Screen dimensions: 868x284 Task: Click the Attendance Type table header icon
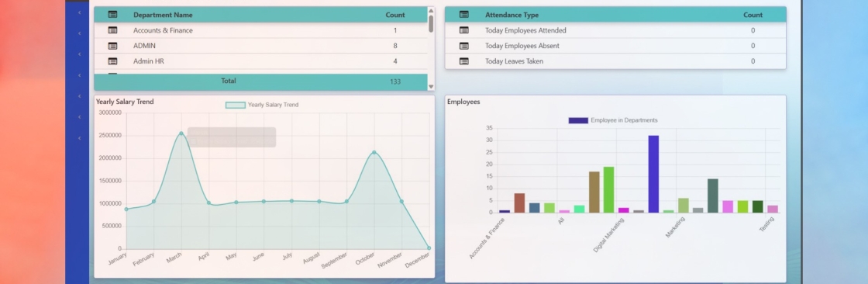(x=464, y=15)
